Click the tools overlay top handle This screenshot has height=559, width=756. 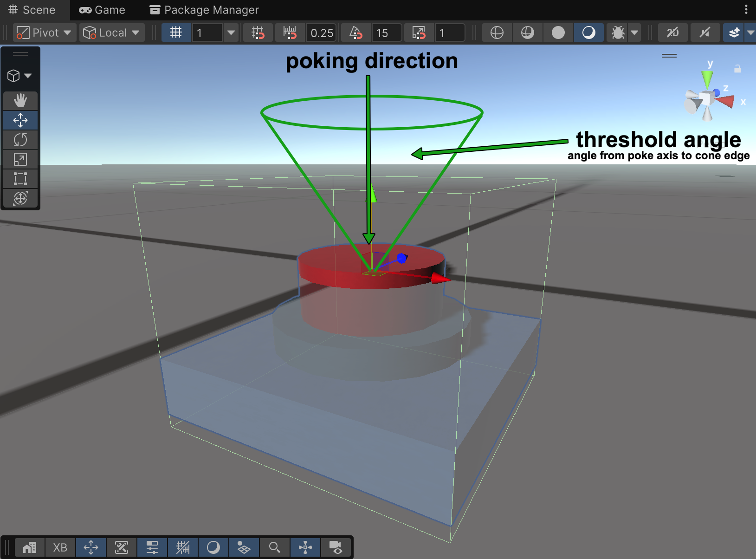tap(20, 54)
